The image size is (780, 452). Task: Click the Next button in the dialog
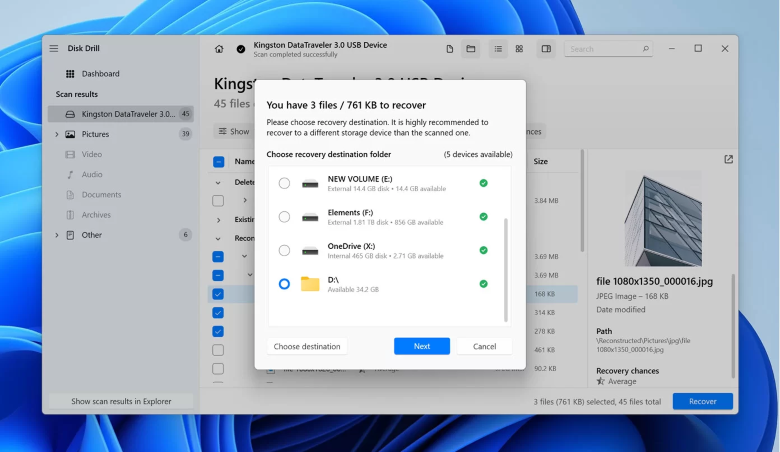(421, 346)
